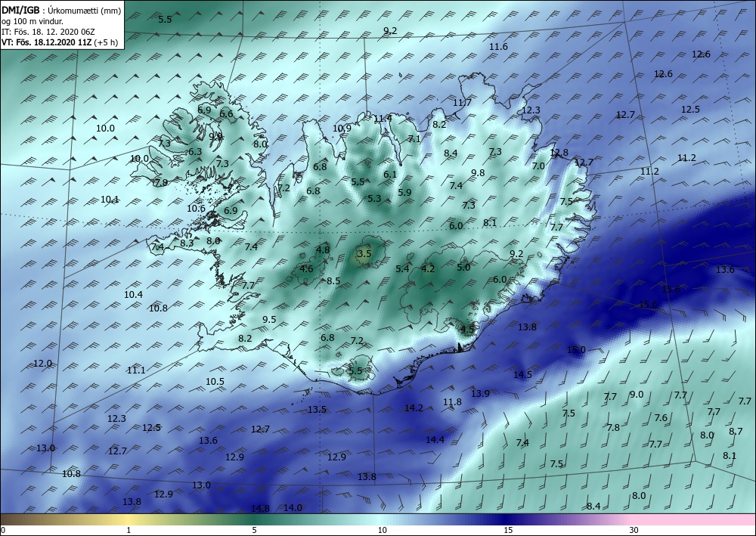Viewport: 756px width, 536px height.
Task: Click the map value 10.1
Action: click(x=110, y=199)
